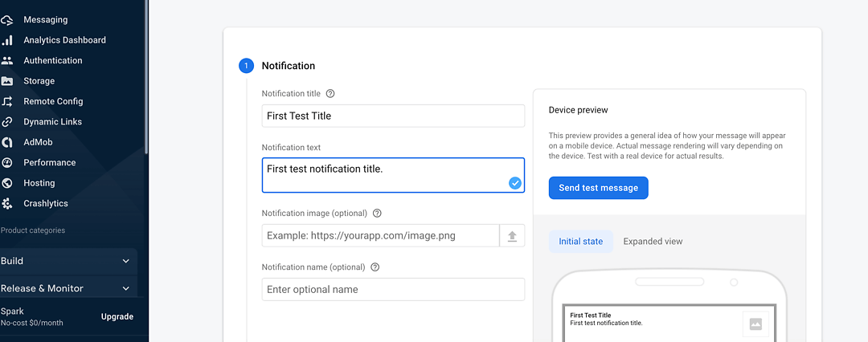Click First Test Title in phone preview
The image size is (868, 342).
590,316
